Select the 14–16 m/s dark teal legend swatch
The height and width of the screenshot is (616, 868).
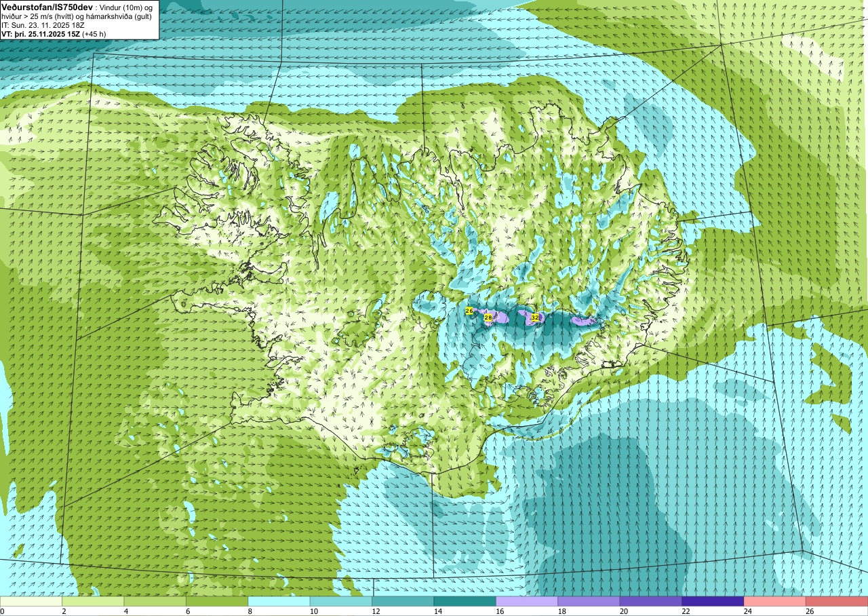465,601
